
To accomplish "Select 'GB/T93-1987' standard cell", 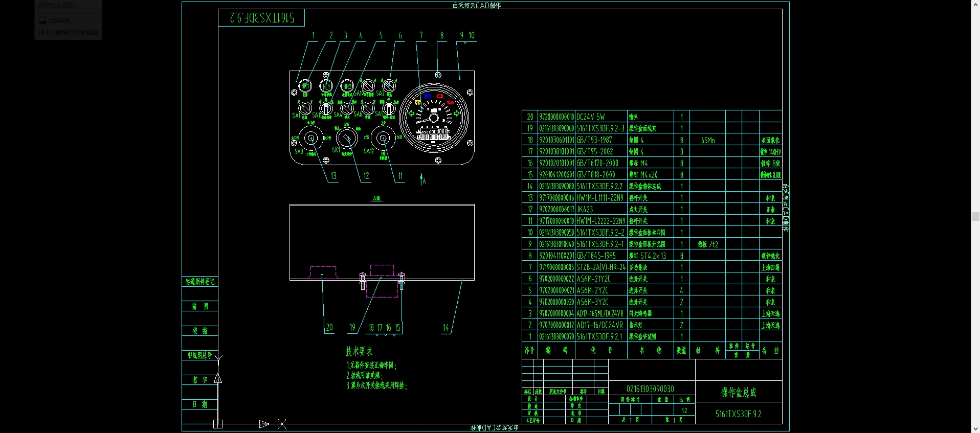I will click(594, 140).
